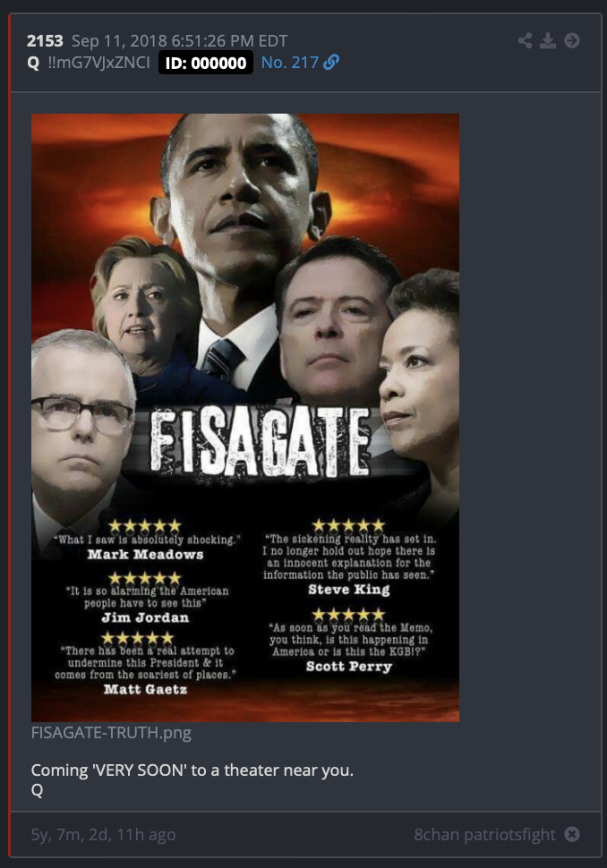Image resolution: width=607 pixels, height=868 pixels.
Task: Click the FISAGATE-TRUTH.png filename
Action: click(x=111, y=732)
